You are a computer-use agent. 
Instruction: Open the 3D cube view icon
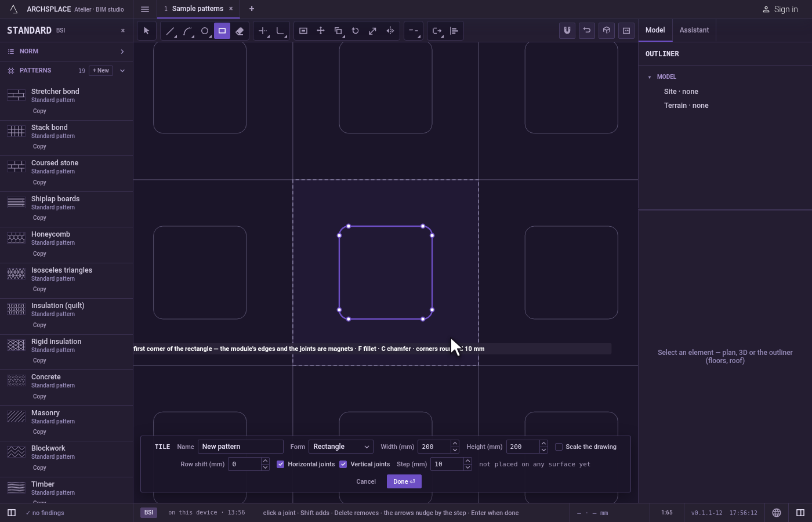tap(607, 31)
